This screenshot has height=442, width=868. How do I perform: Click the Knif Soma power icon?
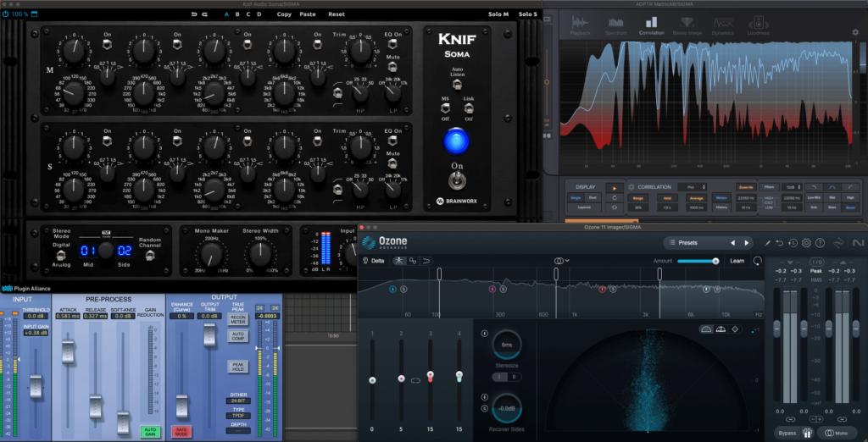click(x=6, y=14)
